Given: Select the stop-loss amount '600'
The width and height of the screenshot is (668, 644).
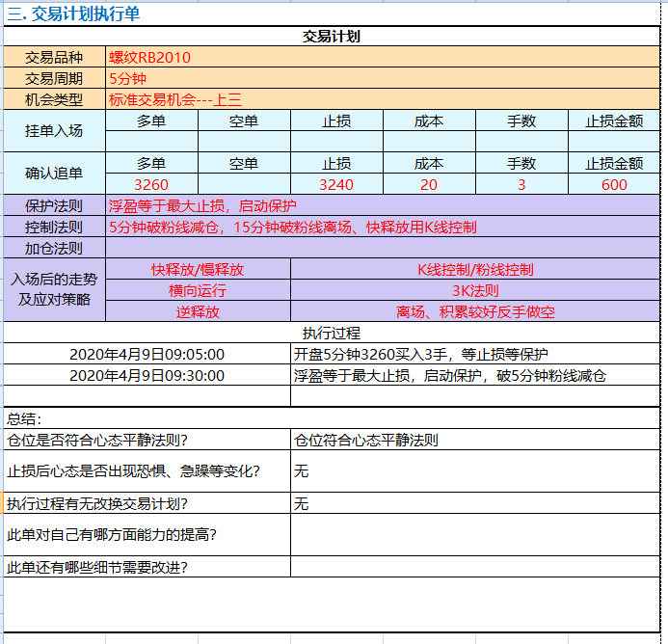Looking at the screenshot, I should click(x=614, y=184).
